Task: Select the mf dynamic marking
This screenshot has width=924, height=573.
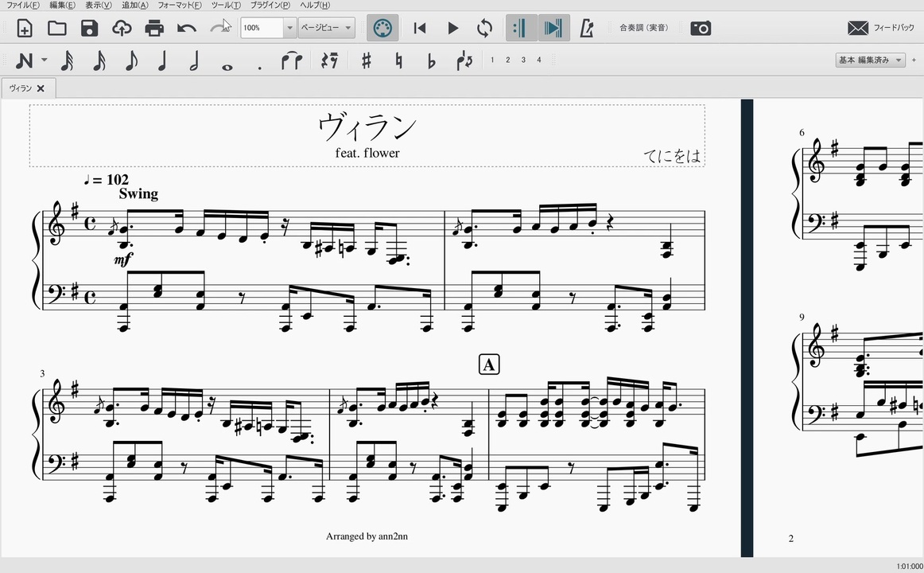Action: [x=123, y=259]
